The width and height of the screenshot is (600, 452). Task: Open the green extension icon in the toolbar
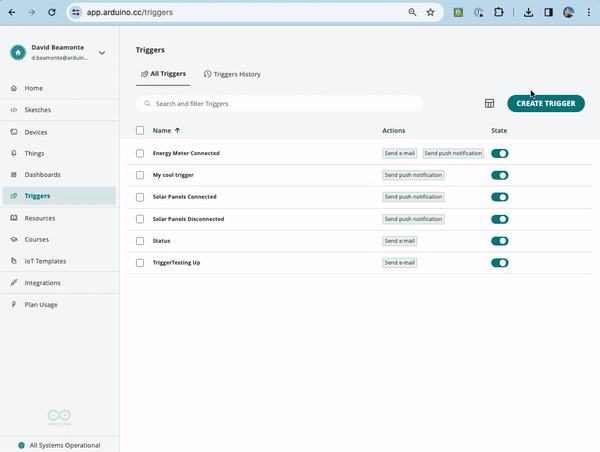point(458,13)
